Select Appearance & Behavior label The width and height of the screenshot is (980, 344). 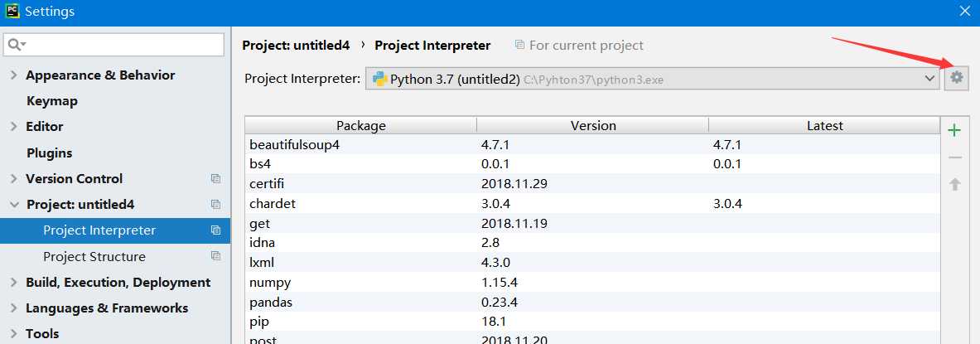click(100, 75)
